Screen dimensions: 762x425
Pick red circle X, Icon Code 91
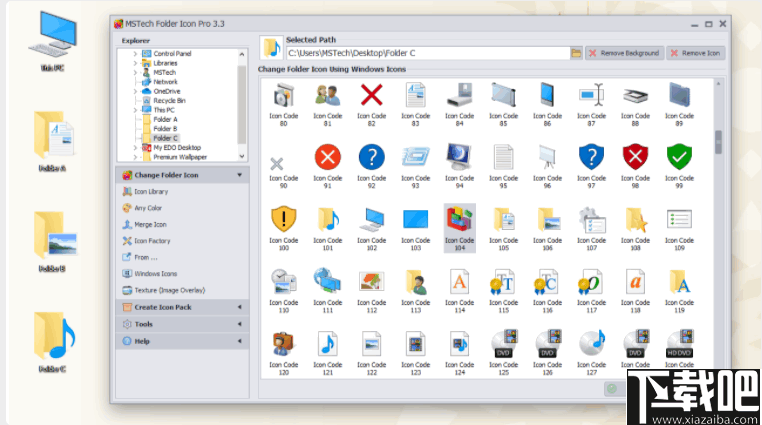[x=328, y=157]
